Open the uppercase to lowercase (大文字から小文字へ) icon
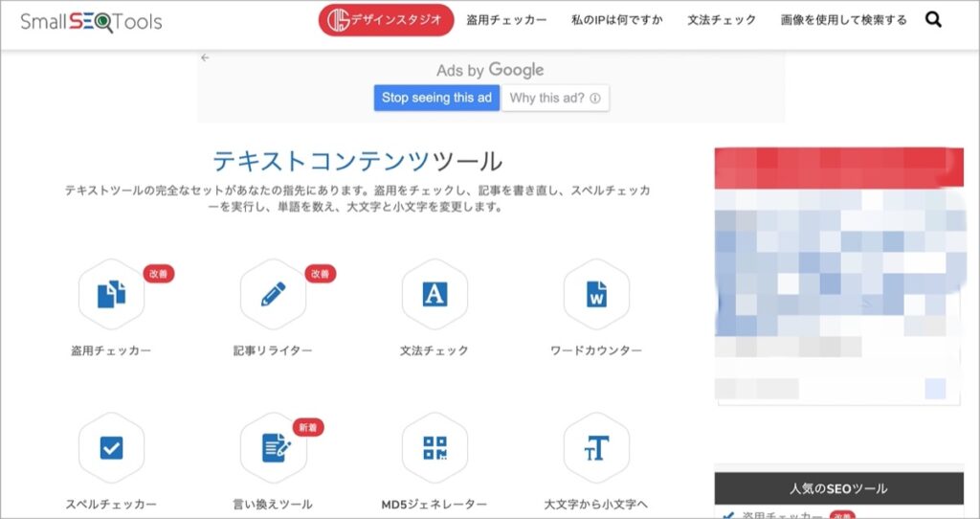 tap(596, 448)
